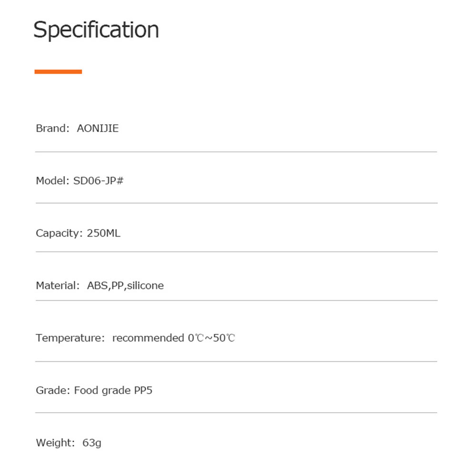Click the Weight label
This screenshot has width=476, height=476.
(55, 443)
